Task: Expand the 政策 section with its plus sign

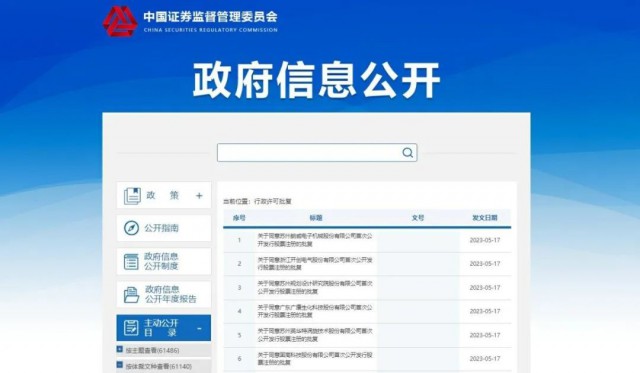Action: pyautogui.click(x=199, y=195)
